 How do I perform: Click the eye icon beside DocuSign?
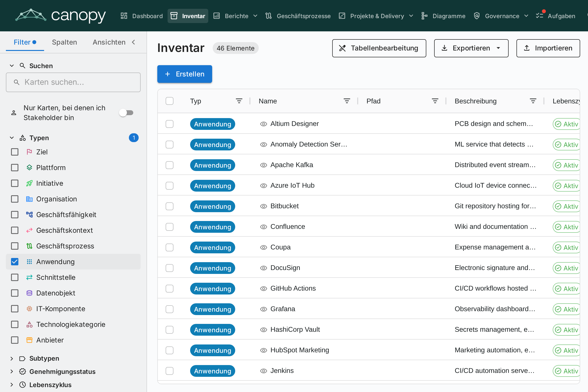[264, 268]
